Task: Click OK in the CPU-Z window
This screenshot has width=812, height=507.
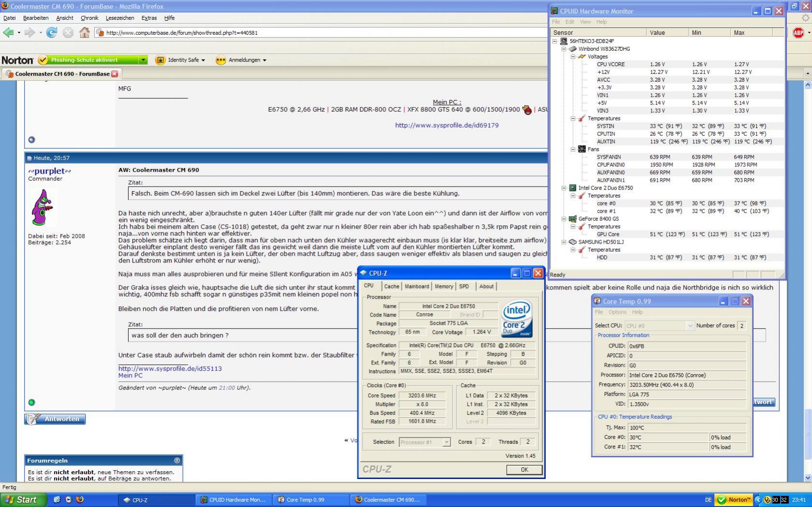Action: [x=524, y=470]
